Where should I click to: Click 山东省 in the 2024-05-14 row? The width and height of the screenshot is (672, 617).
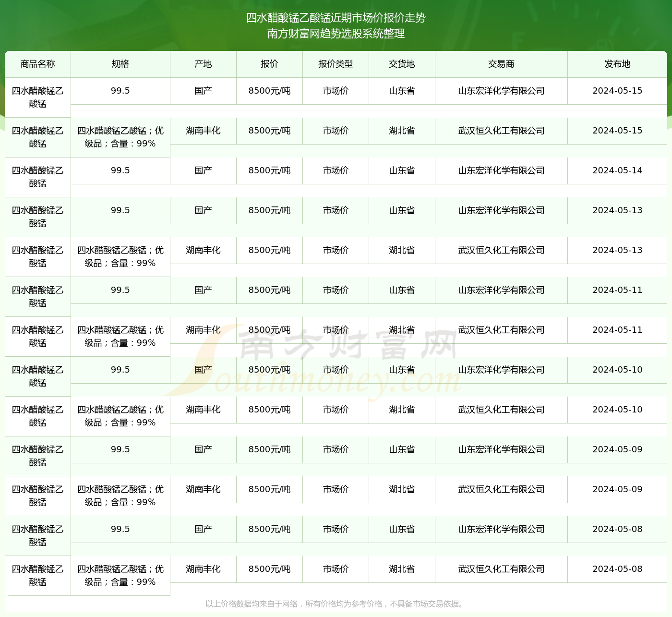[402, 170]
